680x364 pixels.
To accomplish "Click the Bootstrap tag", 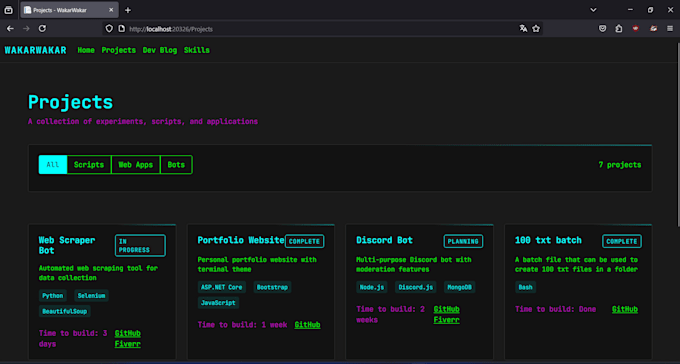I will [x=272, y=287].
